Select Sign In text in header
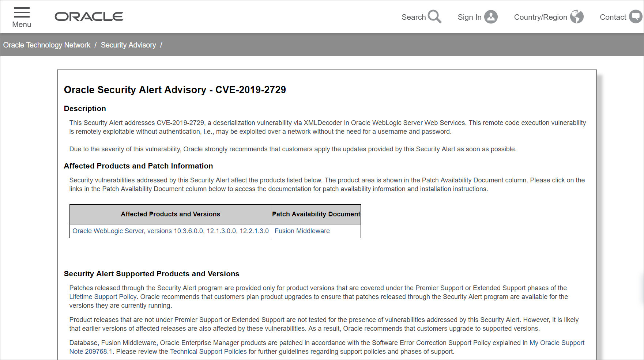Screen dimensions: 644x360 (x=469, y=17)
